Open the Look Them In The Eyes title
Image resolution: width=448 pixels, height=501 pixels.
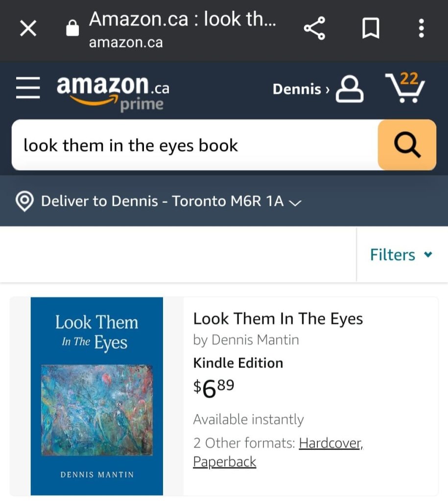point(278,319)
